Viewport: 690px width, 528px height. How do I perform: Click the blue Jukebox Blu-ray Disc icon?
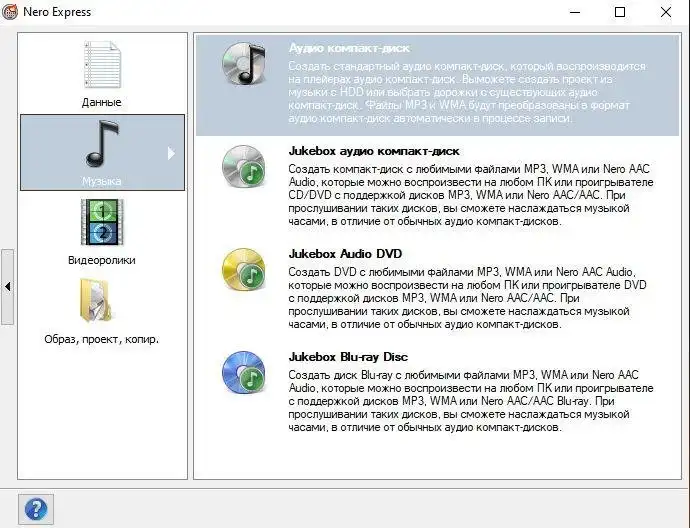pyautogui.click(x=244, y=372)
